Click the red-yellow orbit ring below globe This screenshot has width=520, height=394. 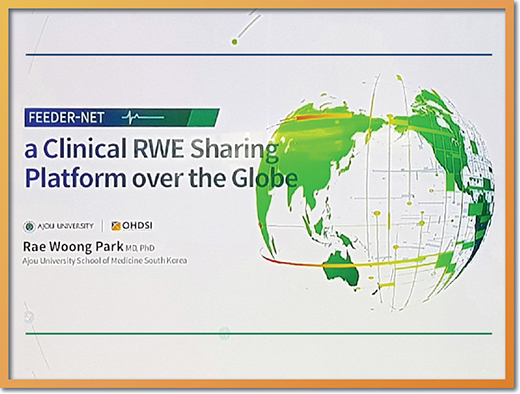tap(353, 262)
